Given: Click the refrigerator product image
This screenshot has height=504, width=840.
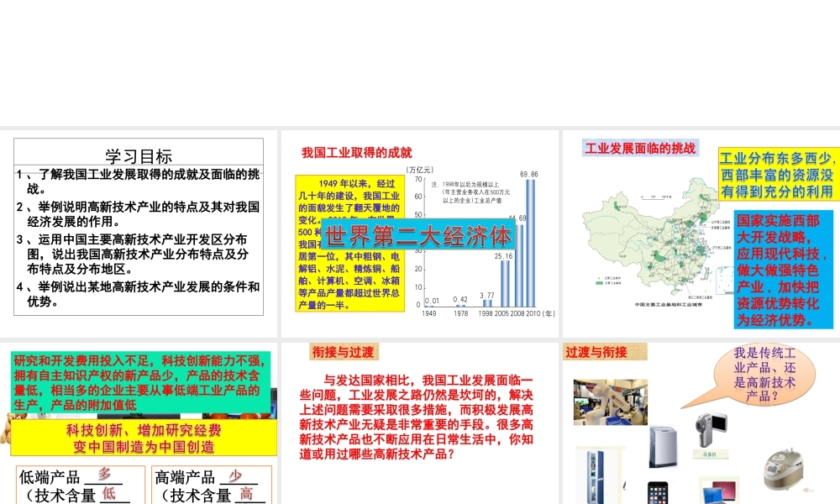Looking at the screenshot, I should 596,476.
